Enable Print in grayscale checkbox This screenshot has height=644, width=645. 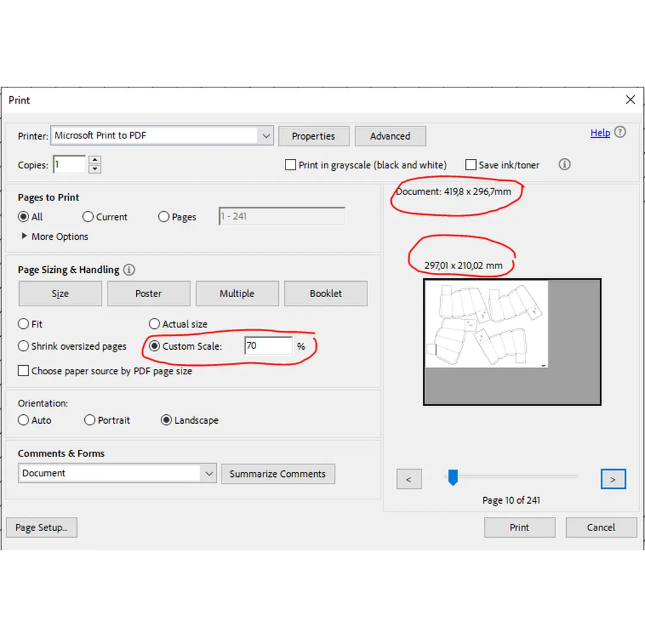291,165
